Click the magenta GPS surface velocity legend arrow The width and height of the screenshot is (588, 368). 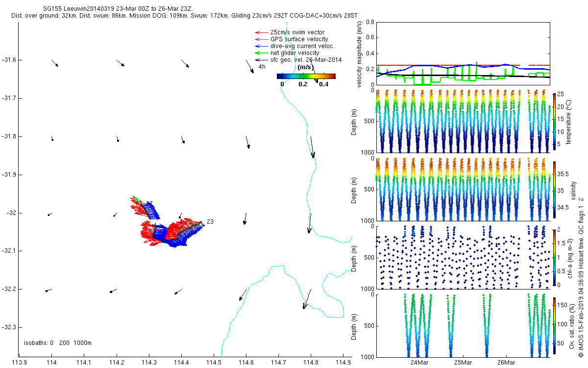pyautogui.click(x=261, y=39)
